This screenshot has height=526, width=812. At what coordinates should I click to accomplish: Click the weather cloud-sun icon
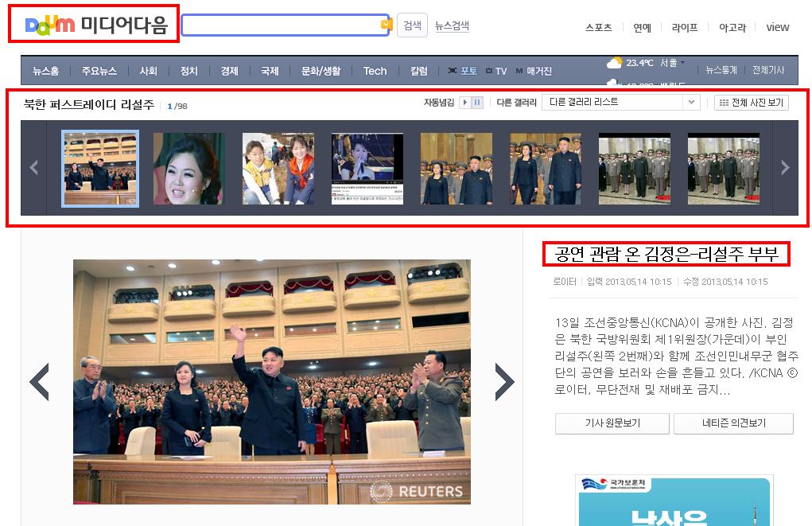(x=614, y=63)
